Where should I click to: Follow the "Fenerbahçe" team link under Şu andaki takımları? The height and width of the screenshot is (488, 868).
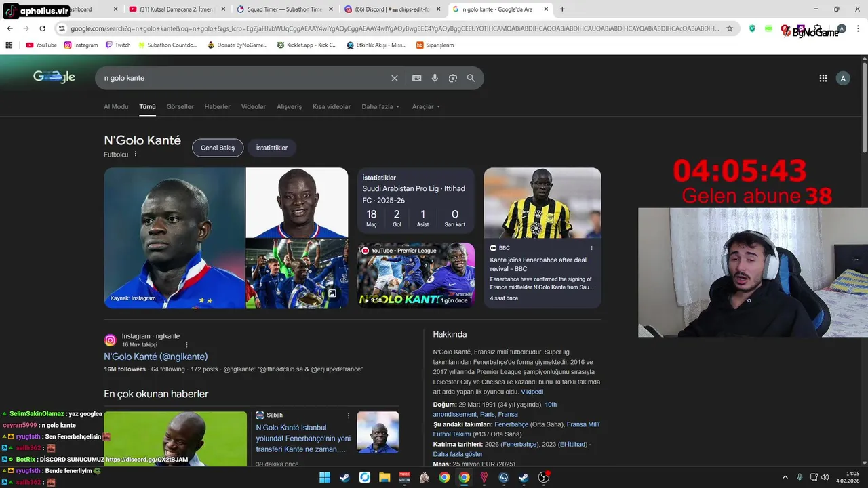[512, 424]
